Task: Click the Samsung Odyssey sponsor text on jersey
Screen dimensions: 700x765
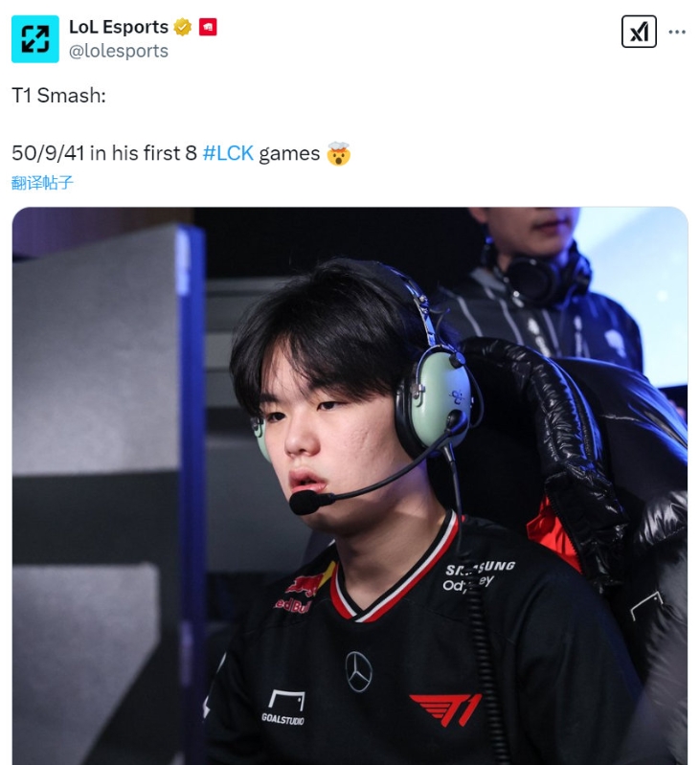Action: point(479,575)
